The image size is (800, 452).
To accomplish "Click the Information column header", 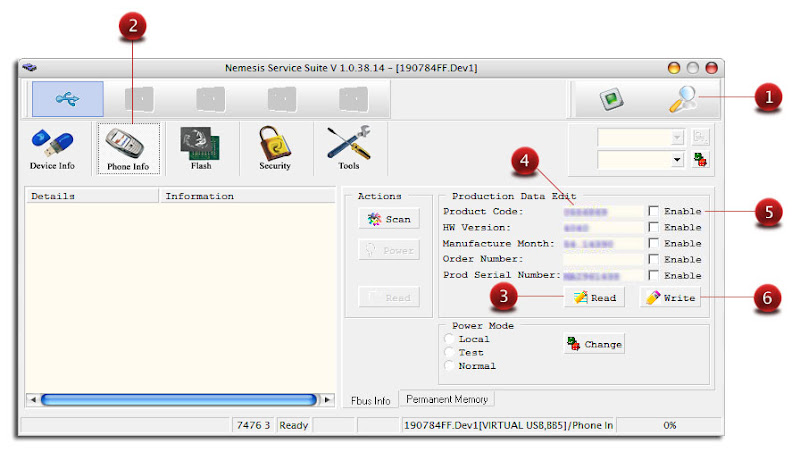I will [x=247, y=196].
